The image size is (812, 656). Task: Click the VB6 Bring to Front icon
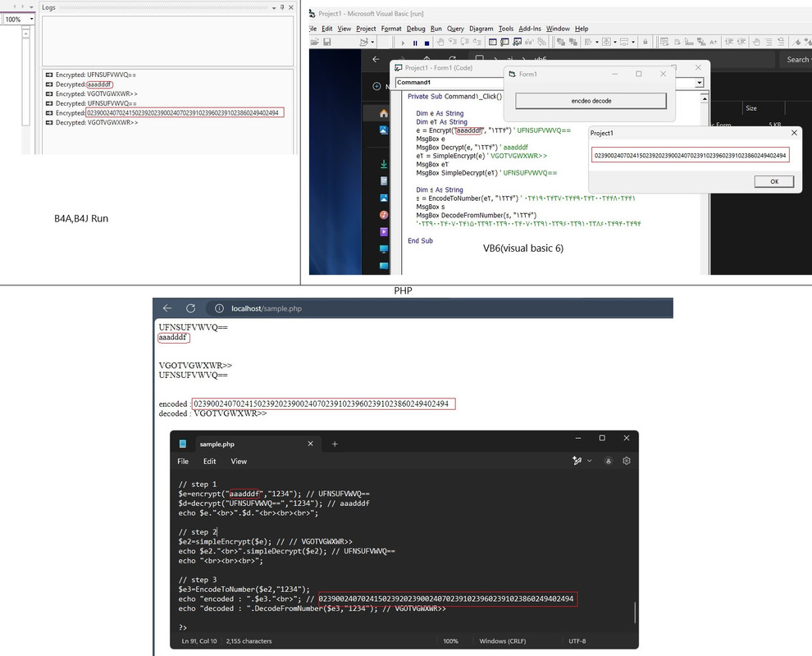tap(561, 42)
